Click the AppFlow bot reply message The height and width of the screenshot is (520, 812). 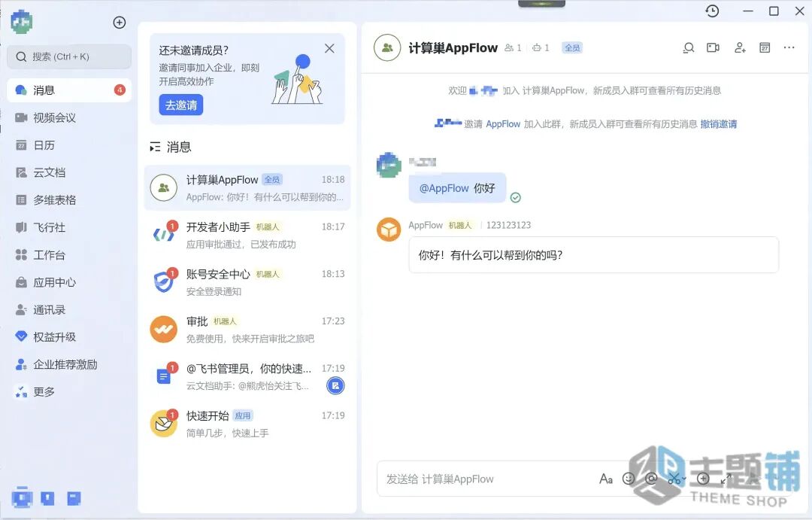coord(593,255)
